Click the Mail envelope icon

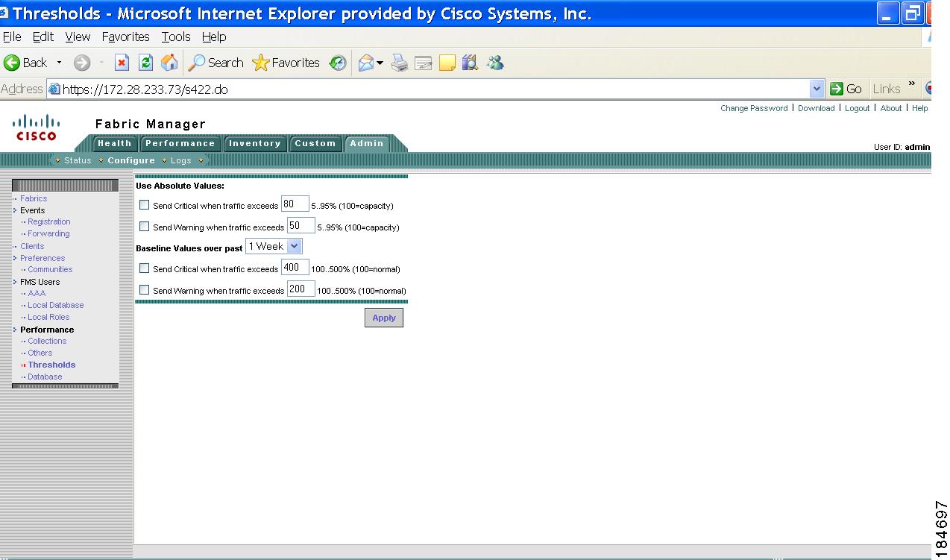pyautogui.click(x=366, y=63)
